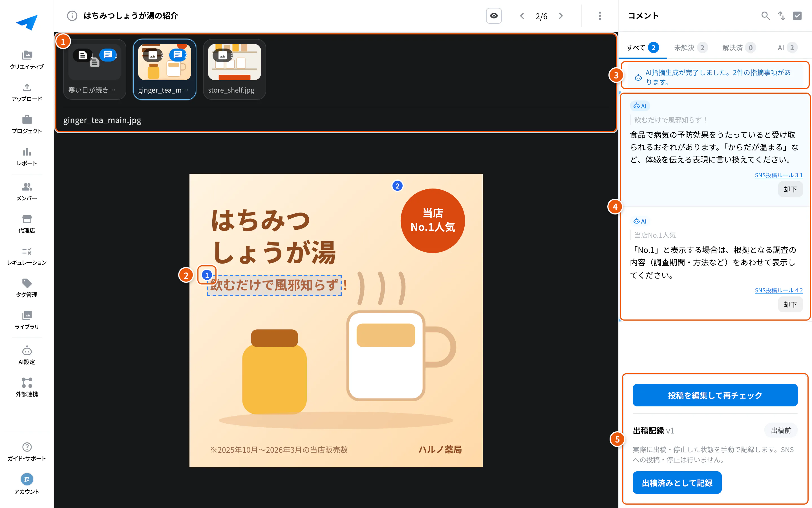Click the AI指摘生成が完了しました notification
The height and width of the screenshot is (508, 812).
coord(715,77)
